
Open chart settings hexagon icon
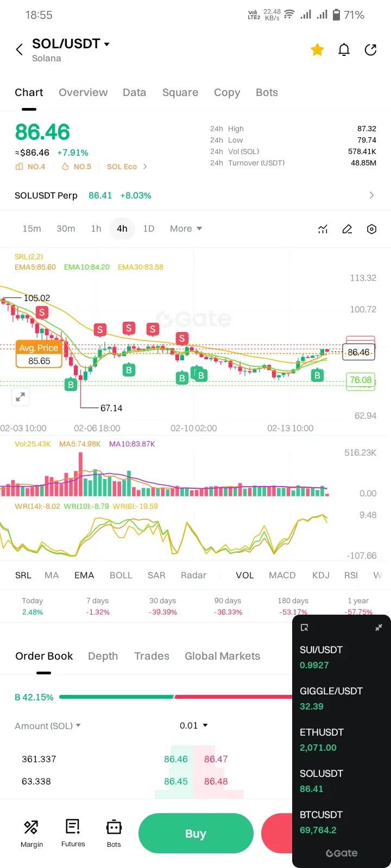pos(371,229)
